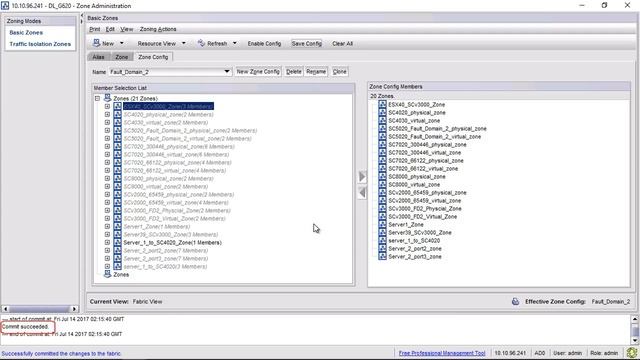Select SCv2000_65459_physical_zone(2 Members) in selection list
The image size is (640, 360).
(x=179, y=194)
